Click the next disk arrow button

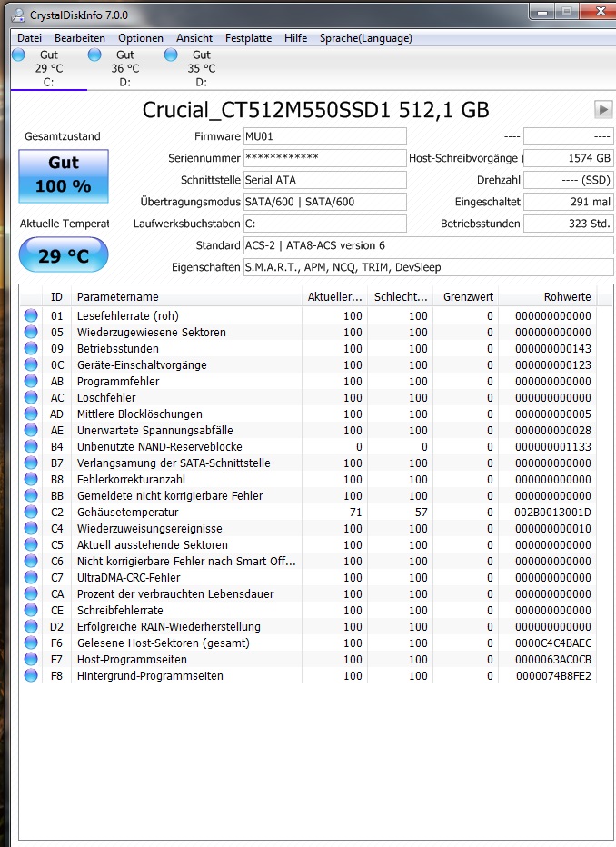point(603,109)
